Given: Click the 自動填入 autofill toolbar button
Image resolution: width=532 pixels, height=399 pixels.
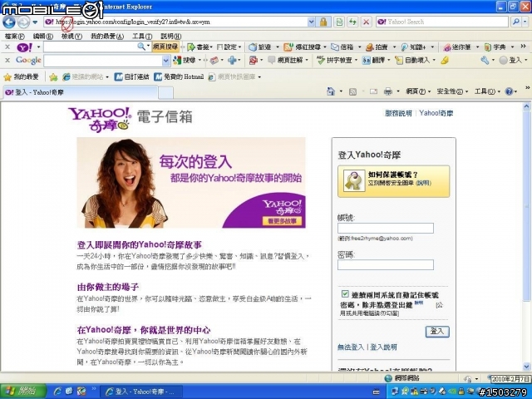Looking at the screenshot, I should (x=415, y=61).
